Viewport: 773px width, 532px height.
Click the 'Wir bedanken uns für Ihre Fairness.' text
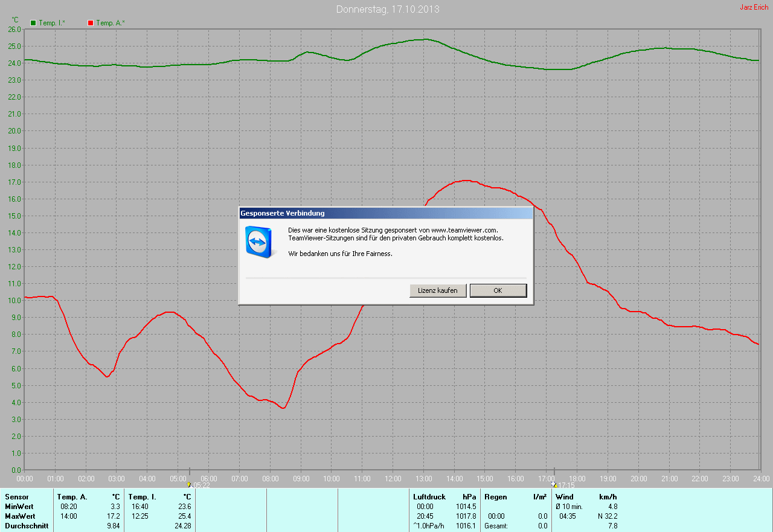pyautogui.click(x=341, y=254)
